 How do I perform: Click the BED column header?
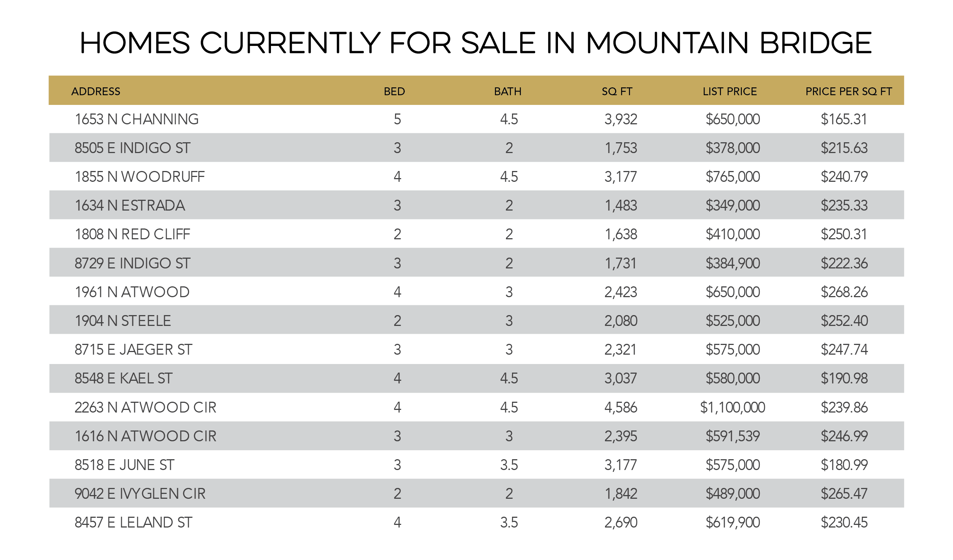click(x=394, y=91)
